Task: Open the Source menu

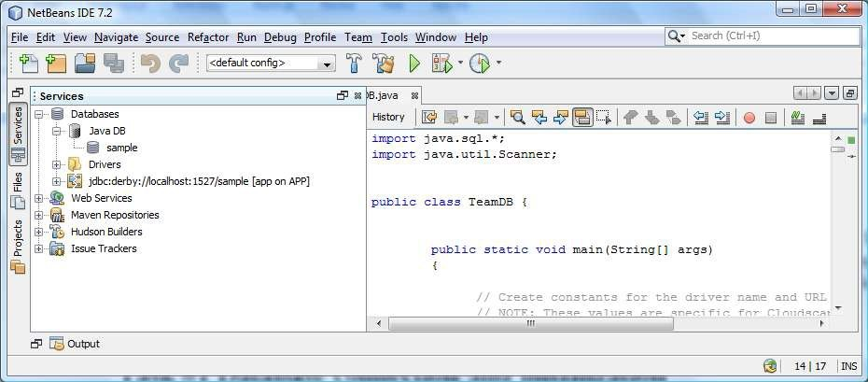Action: (162, 37)
